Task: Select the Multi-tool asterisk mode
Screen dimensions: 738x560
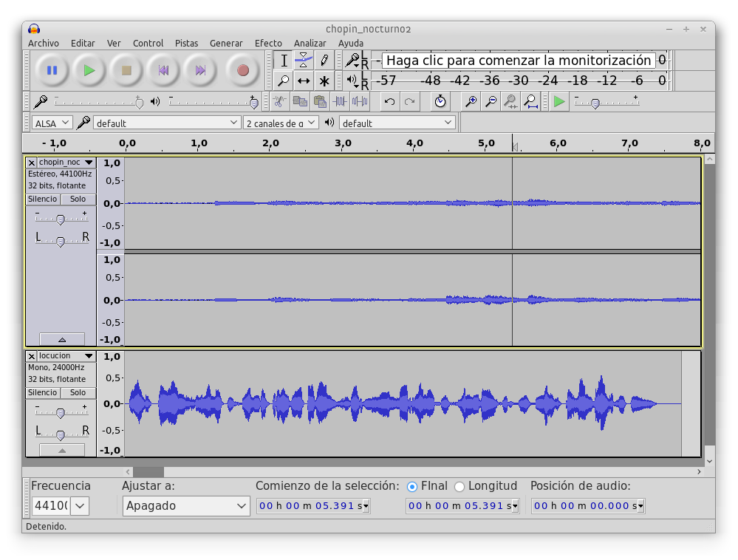Action: [x=324, y=81]
